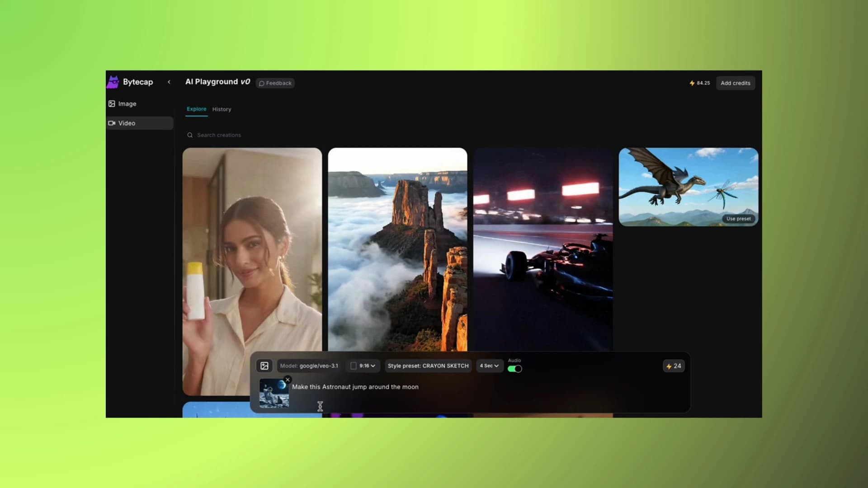Image resolution: width=868 pixels, height=488 pixels.
Task: Collapse the sidebar with the chevron
Action: click(169, 82)
